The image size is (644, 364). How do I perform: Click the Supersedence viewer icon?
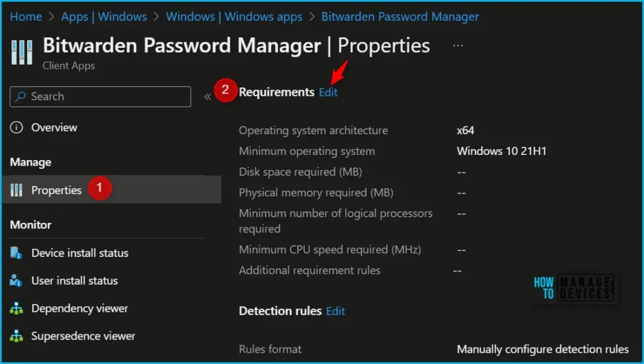pyautogui.click(x=16, y=336)
